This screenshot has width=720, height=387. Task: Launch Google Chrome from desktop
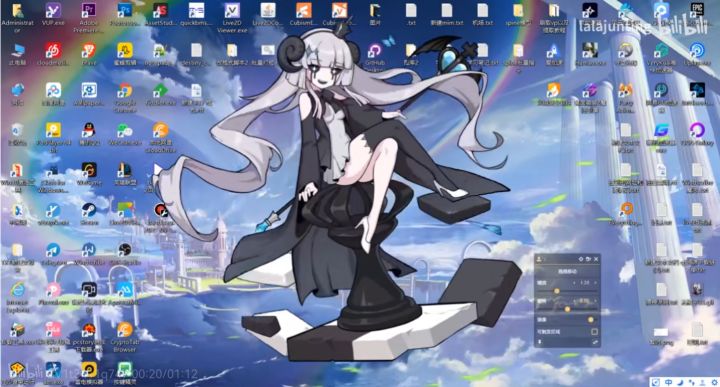click(x=125, y=90)
